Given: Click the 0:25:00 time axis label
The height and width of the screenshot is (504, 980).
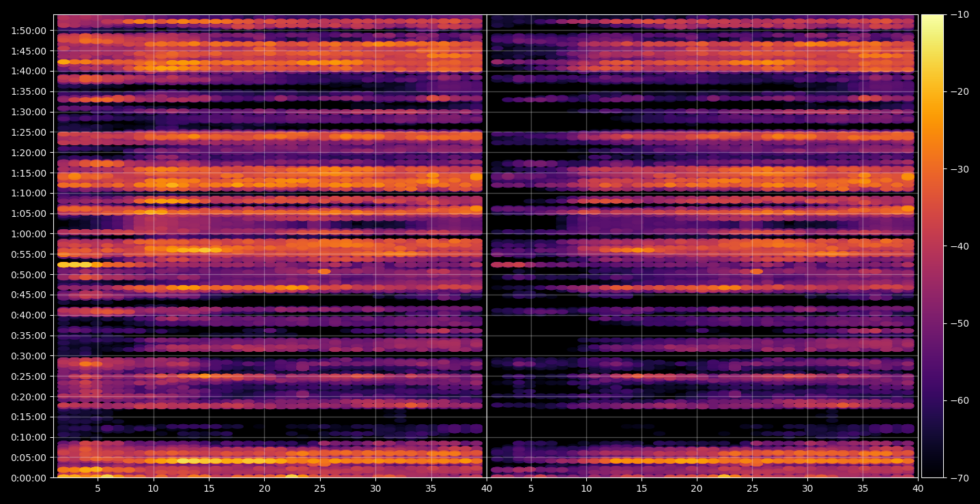Looking at the screenshot, I should 29,376.
